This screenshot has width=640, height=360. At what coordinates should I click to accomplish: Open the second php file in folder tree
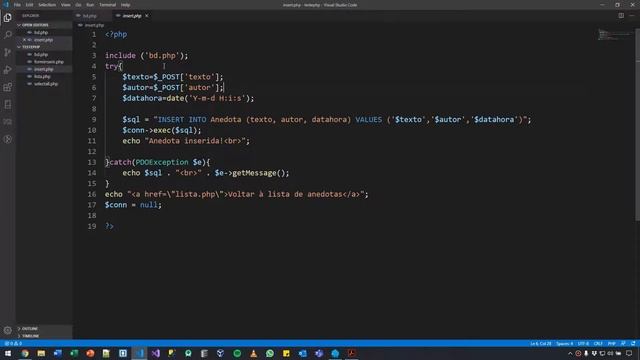[x=44, y=62]
